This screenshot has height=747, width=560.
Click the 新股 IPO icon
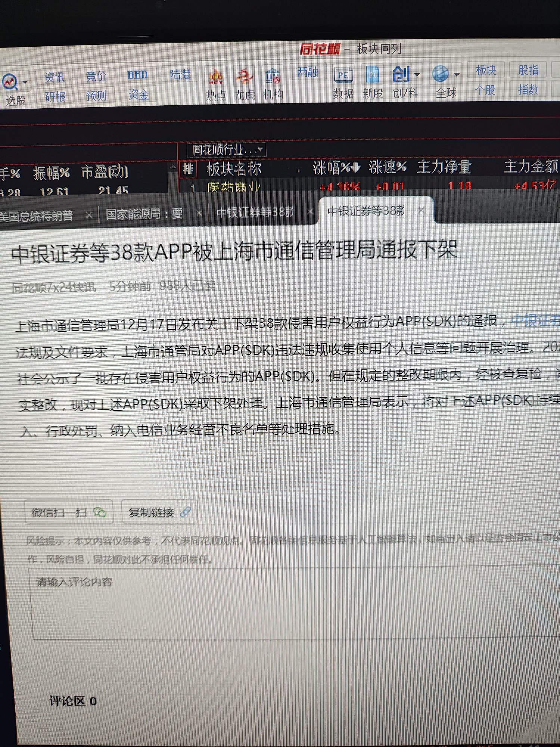click(373, 74)
